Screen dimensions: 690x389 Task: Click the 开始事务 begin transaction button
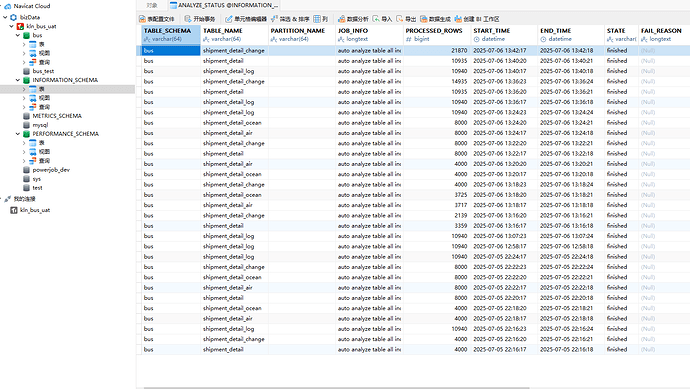click(200, 19)
